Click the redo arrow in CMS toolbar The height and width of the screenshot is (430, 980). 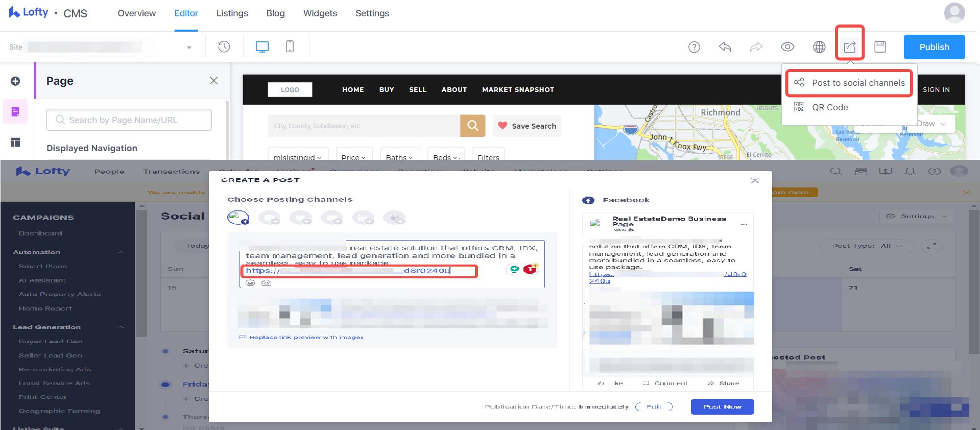pos(756,47)
